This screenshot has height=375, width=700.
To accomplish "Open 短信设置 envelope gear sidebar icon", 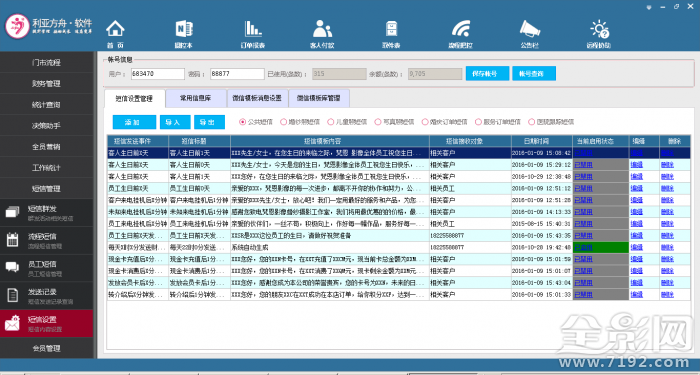I will point(12,323).
